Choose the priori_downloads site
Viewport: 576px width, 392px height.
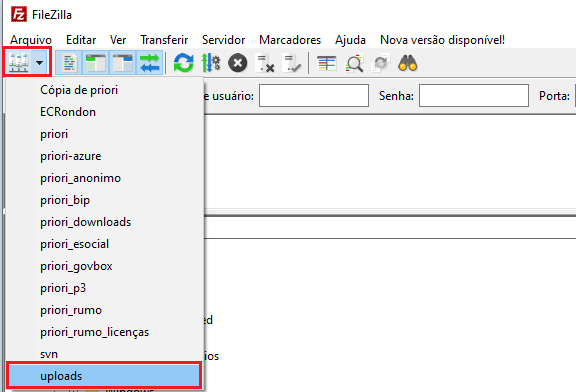pyautogui.click(x=105, y=222)
